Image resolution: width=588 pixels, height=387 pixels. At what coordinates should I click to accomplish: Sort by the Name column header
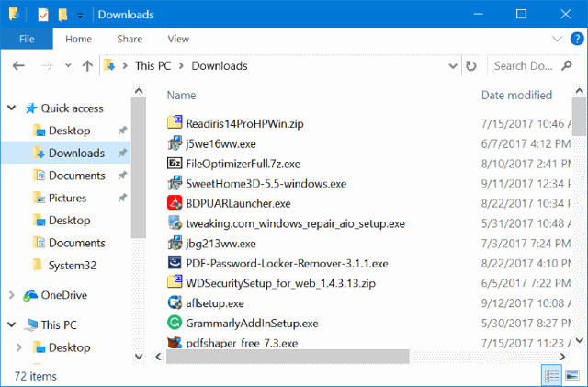point(181,96)
